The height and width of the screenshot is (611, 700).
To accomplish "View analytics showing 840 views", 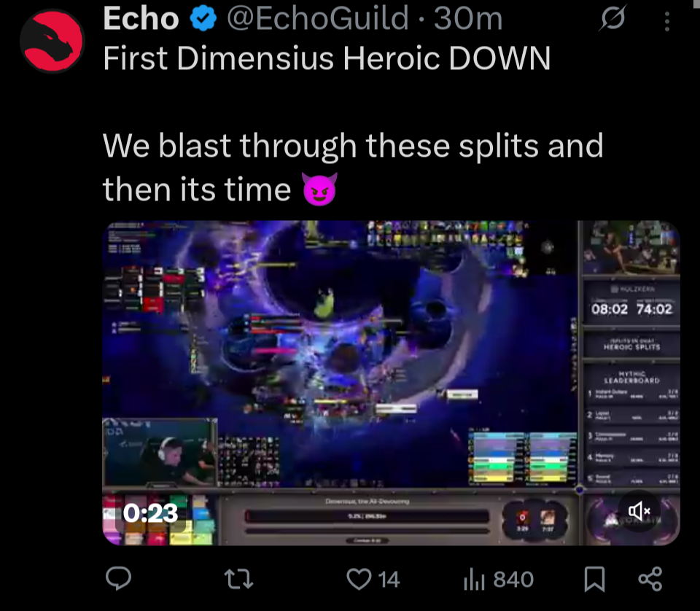I will (x=499, y=580).
